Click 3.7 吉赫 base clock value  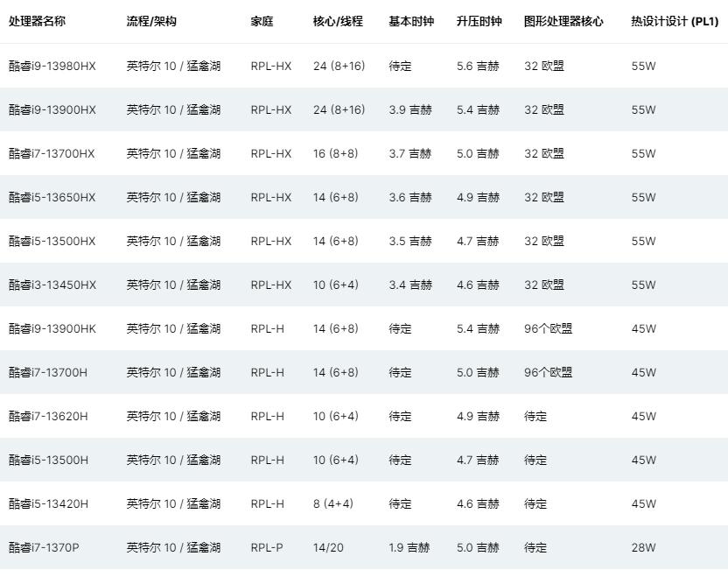click(410, 154)
